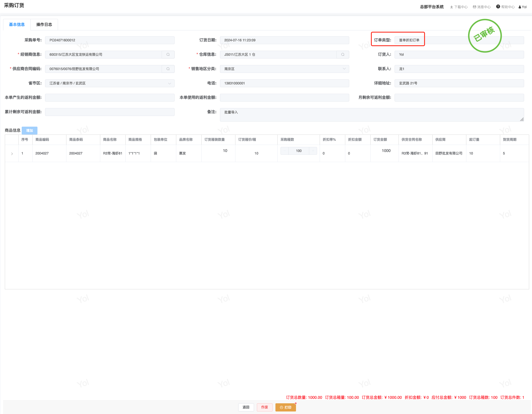The width and height of the screenshot is (532, 414).
Task: Switch to the 操作日志 tab
Action: [44, 25]
